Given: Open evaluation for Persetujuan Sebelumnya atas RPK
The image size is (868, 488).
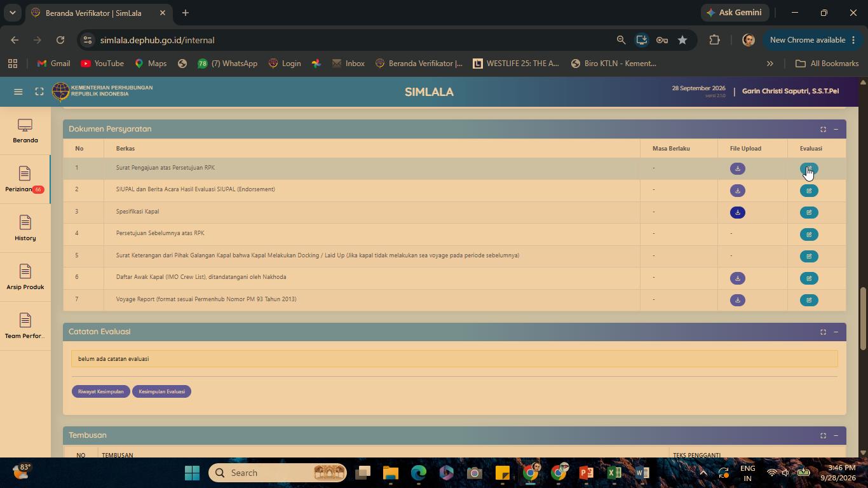Looking at the screenshot, I should [x=809, y=234].
